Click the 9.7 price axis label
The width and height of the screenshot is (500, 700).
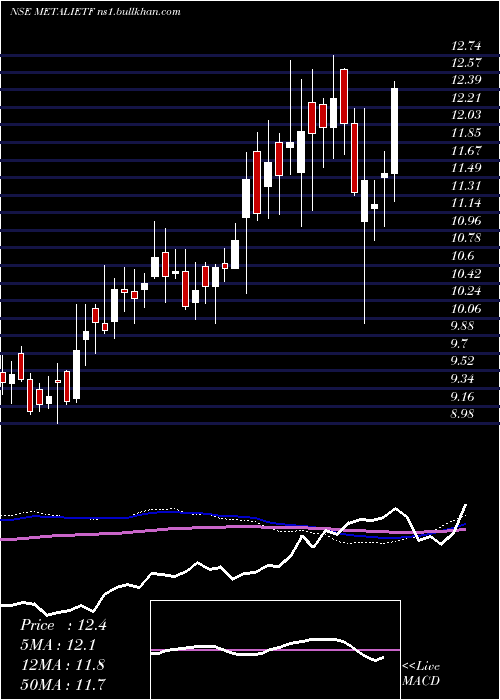pyautogui.click(x=459, y=344)
